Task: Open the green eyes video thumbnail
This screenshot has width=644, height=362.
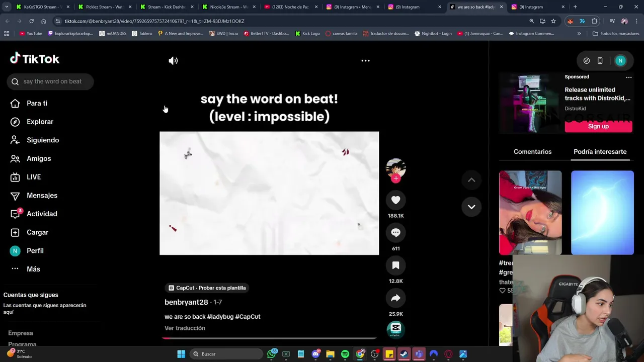Action: pos(530,213)
